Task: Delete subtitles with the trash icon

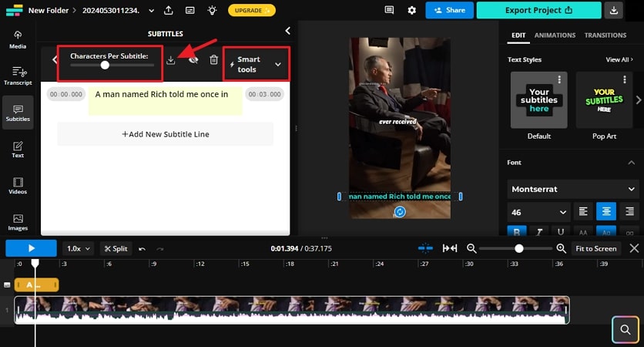Action: click(x=213, y=60)
